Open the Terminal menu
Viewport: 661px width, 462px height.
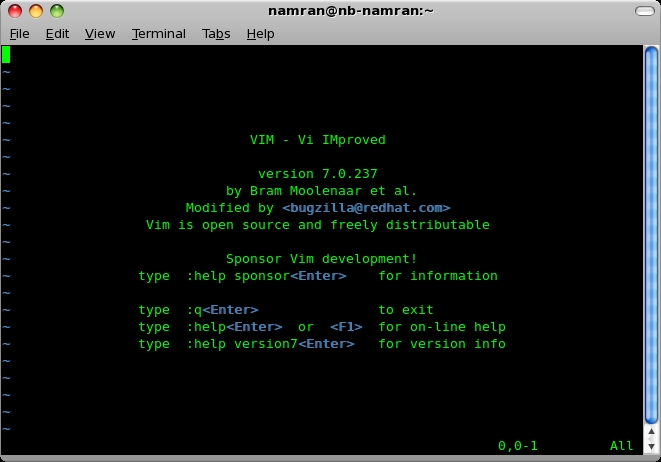(159, 33)
